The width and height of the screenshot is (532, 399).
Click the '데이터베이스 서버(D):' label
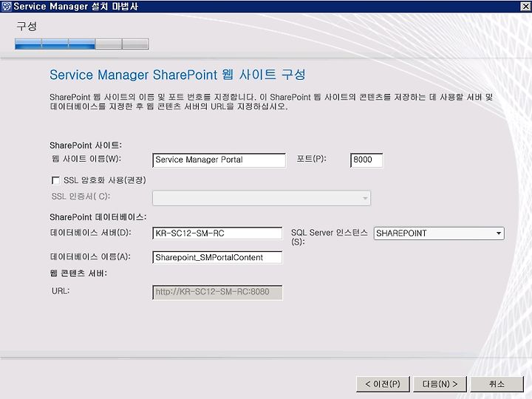91,233
